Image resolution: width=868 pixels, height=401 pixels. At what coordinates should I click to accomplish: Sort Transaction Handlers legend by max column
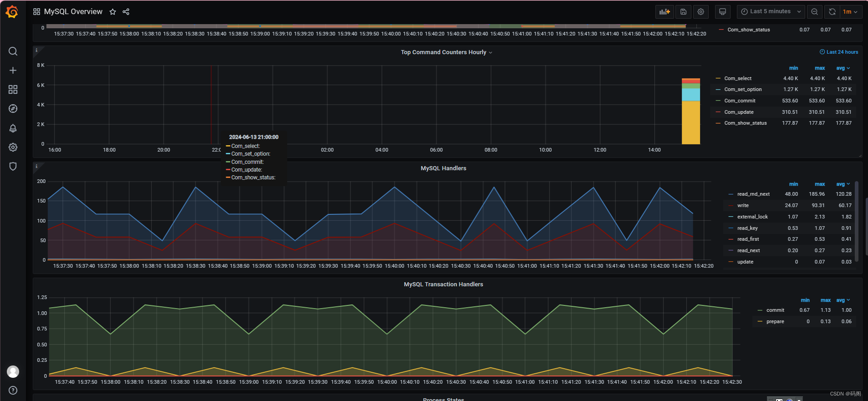(x=826, y=300)
